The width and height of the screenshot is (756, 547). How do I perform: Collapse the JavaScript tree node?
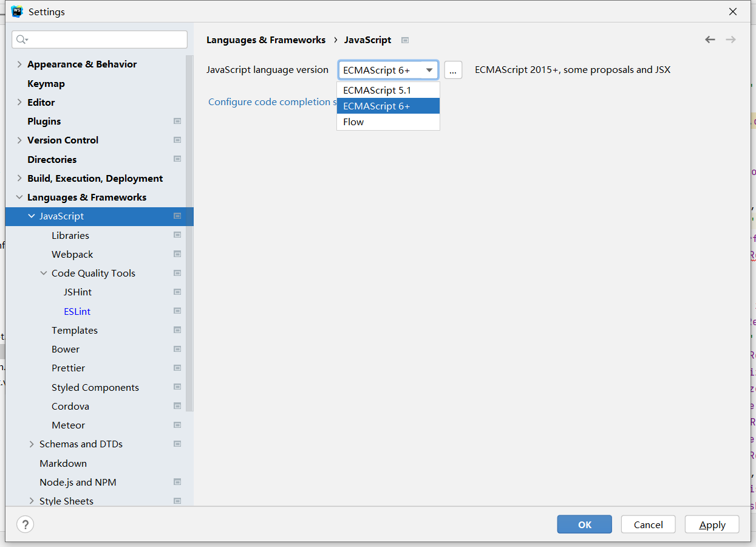click(32, 216)
